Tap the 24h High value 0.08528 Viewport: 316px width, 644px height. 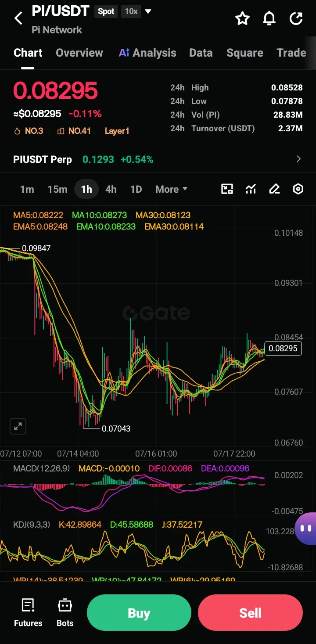287,87
